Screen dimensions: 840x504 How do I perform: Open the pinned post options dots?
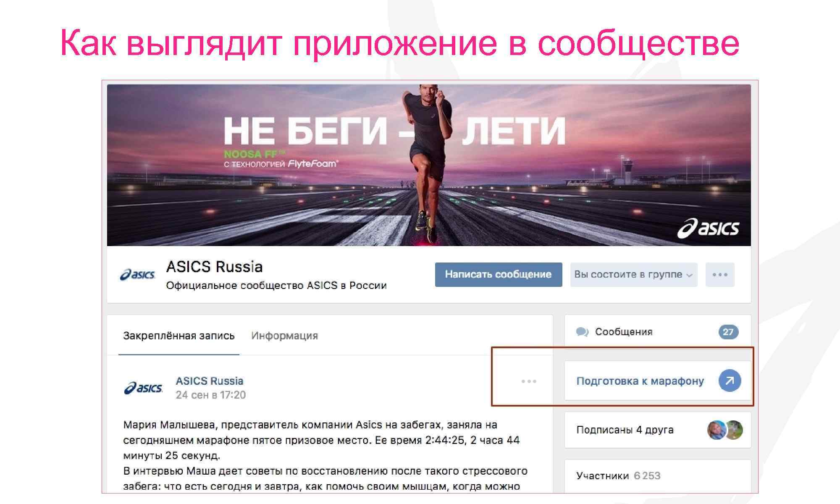pyautogui.click(x=529, y=381)
